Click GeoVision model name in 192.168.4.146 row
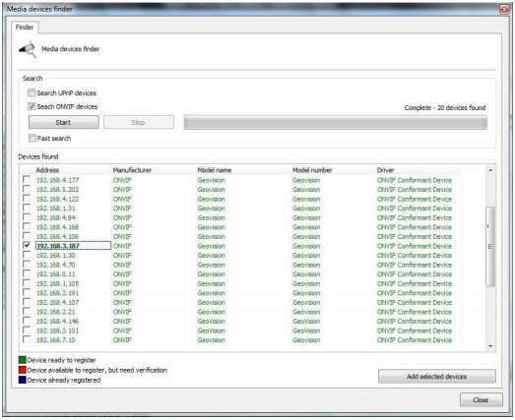 tap(211, 322)
